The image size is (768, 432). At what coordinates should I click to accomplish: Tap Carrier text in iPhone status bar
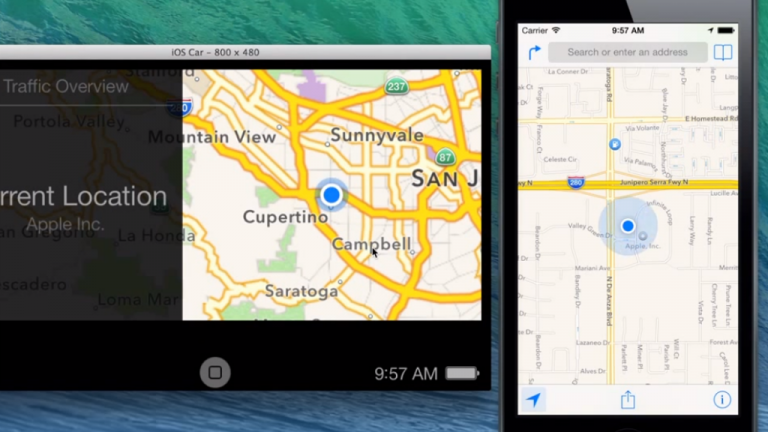pos(534,30)
